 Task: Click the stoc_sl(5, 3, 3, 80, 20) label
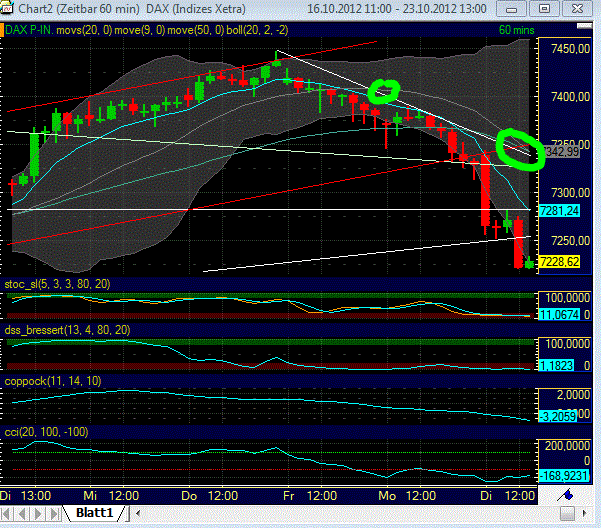point(57,284)
